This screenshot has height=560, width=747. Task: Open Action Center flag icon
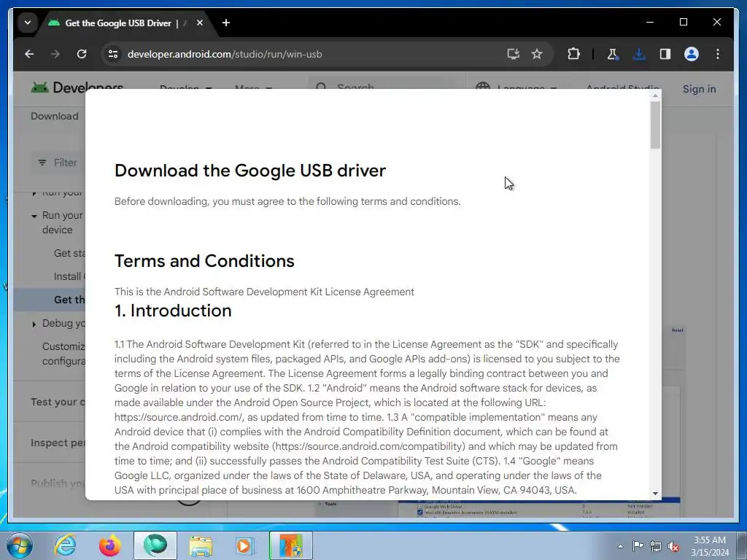638,545
